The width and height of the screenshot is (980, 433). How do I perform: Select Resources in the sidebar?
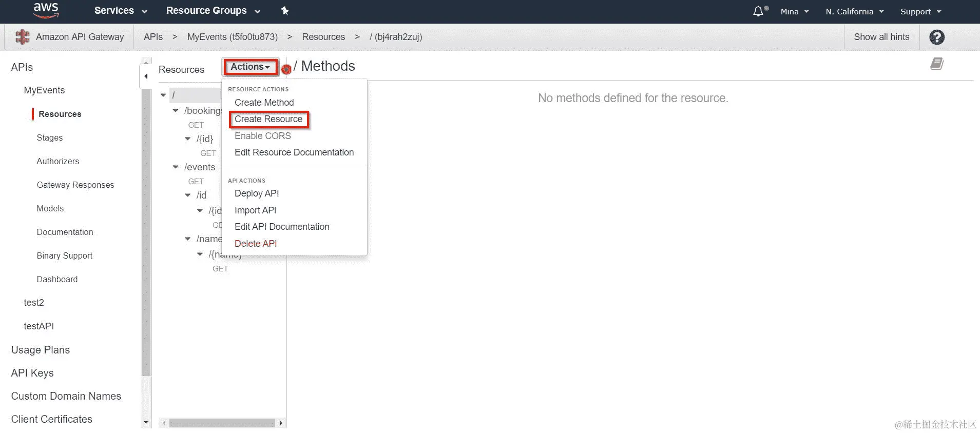coord(60,114)
